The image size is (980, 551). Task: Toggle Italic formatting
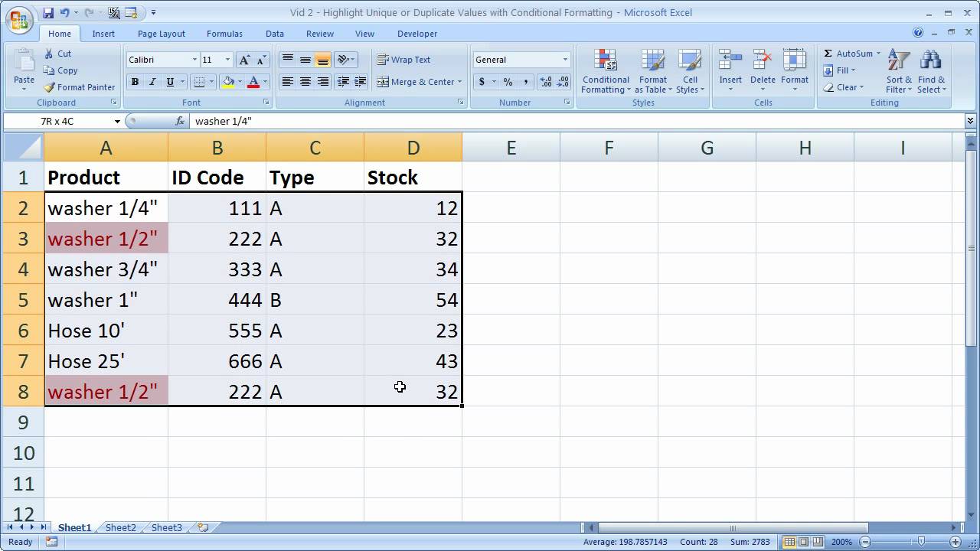coord(152,82)
